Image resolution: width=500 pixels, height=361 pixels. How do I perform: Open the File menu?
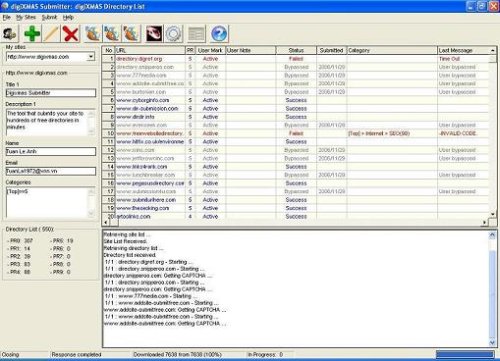(7, 17)
